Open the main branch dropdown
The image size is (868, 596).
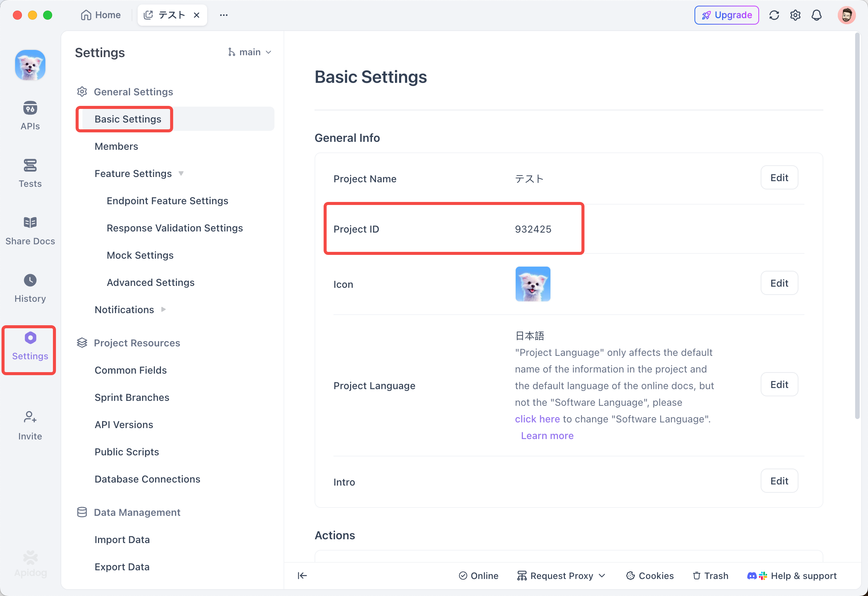(250, 52)
